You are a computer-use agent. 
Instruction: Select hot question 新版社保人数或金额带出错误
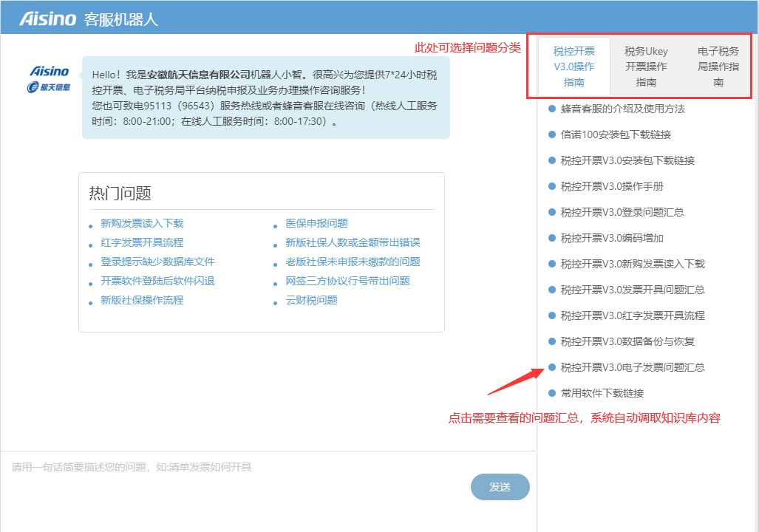pyautogui.click(x=353, y=242)
